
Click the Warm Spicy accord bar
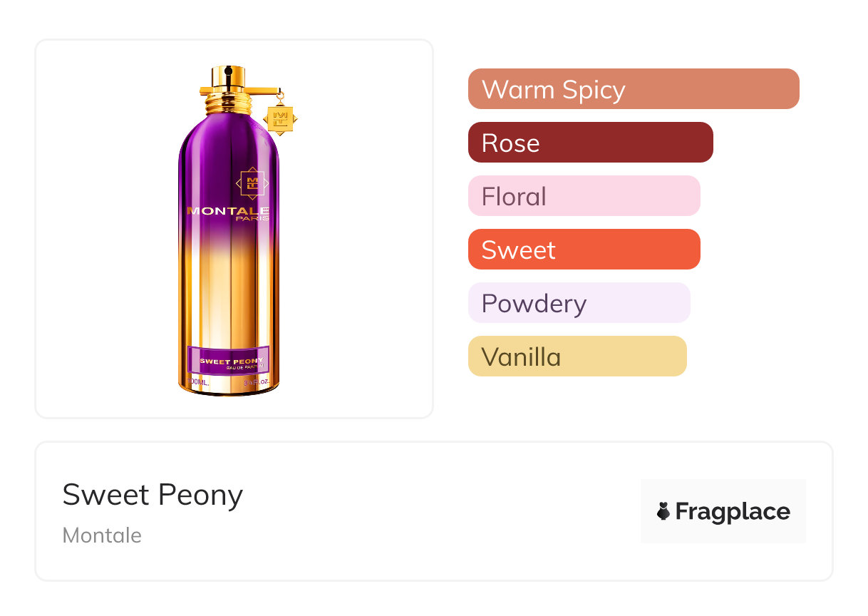633,89
